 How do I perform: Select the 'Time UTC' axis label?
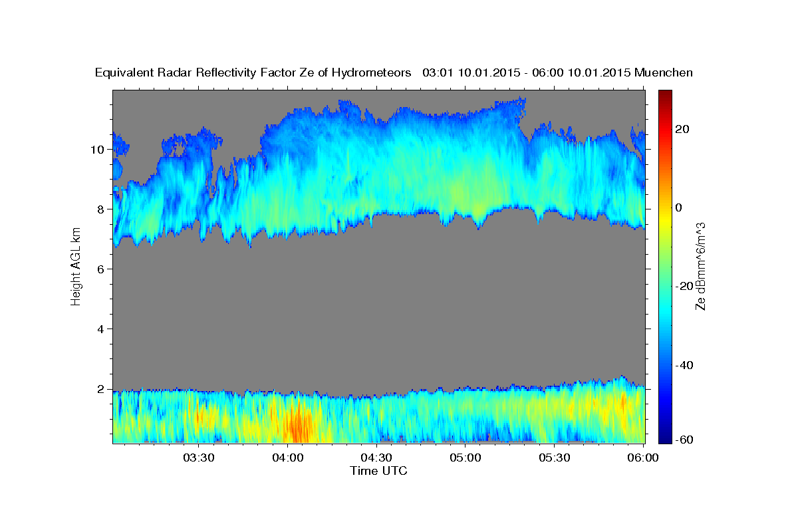coord(378,471)
